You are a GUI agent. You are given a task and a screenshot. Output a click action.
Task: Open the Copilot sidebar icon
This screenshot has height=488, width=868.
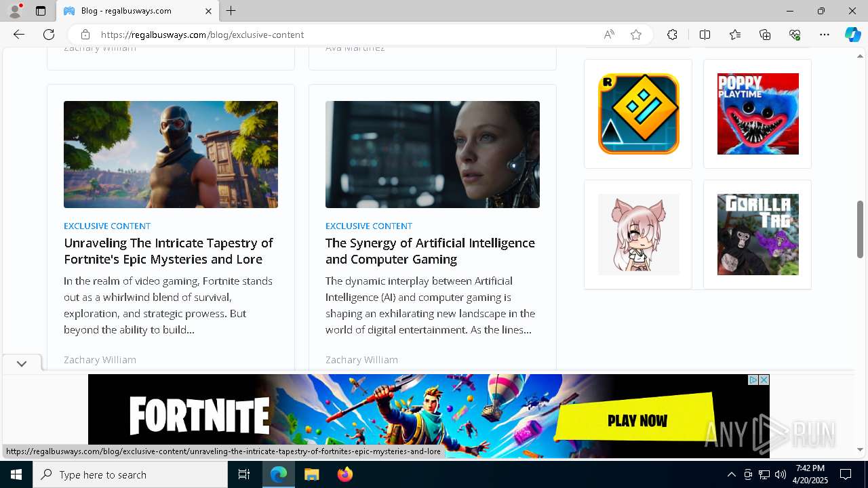point(852,35)
